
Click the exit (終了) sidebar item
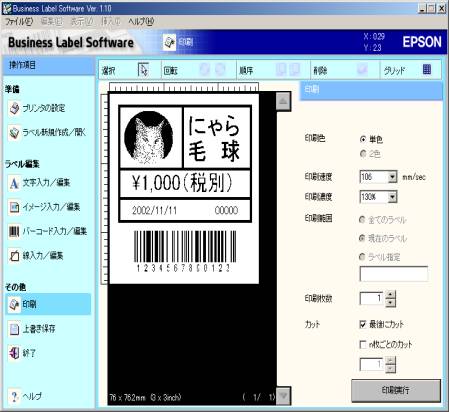click(22, 353)
